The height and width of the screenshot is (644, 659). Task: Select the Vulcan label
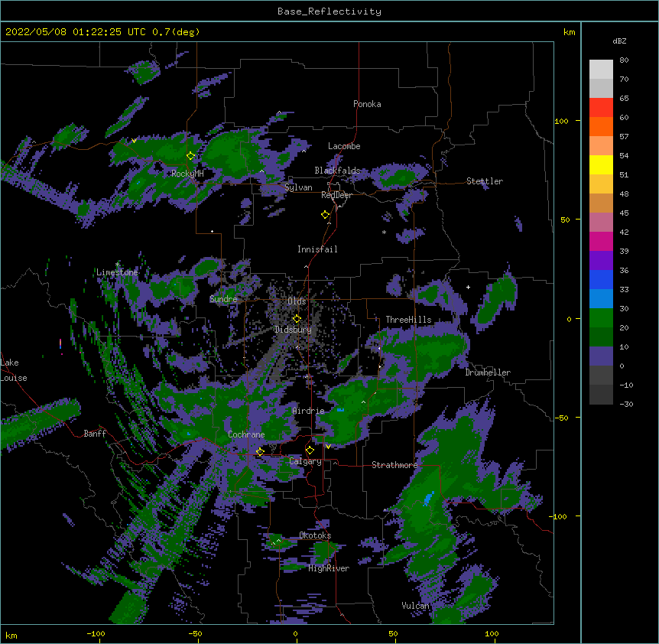415,606
